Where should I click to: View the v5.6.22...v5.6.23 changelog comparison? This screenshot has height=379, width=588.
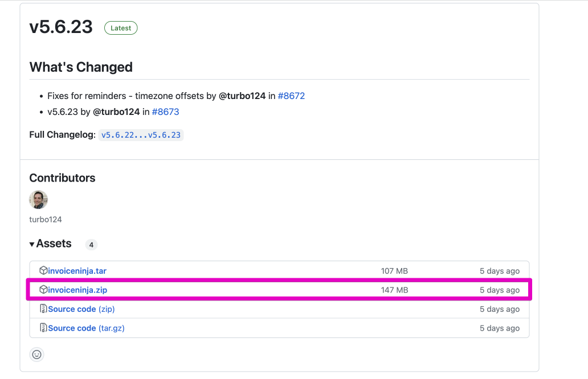coord(141,135)
